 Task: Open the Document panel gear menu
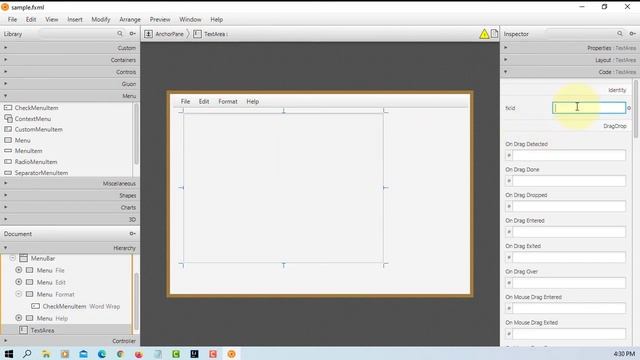132,233
